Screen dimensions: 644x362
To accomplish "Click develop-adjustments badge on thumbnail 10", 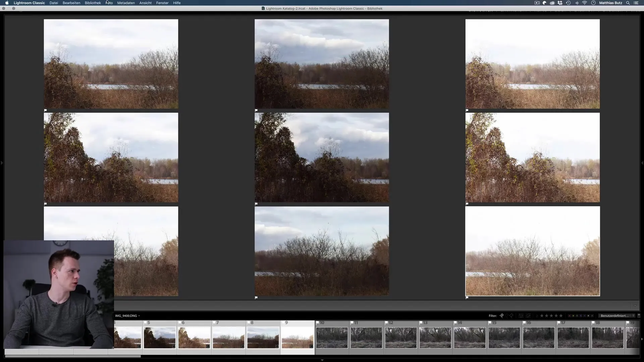I will click(346, 346).
